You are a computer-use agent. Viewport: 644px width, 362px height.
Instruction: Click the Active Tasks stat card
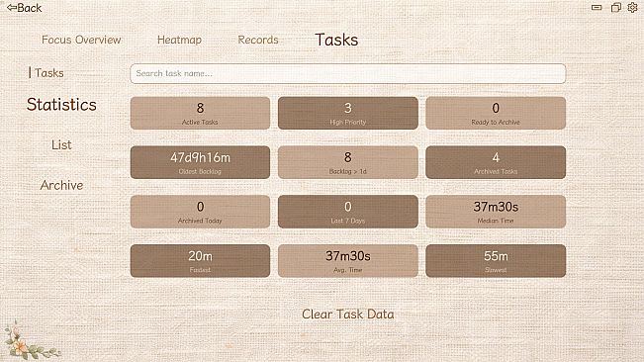point(200,113)
